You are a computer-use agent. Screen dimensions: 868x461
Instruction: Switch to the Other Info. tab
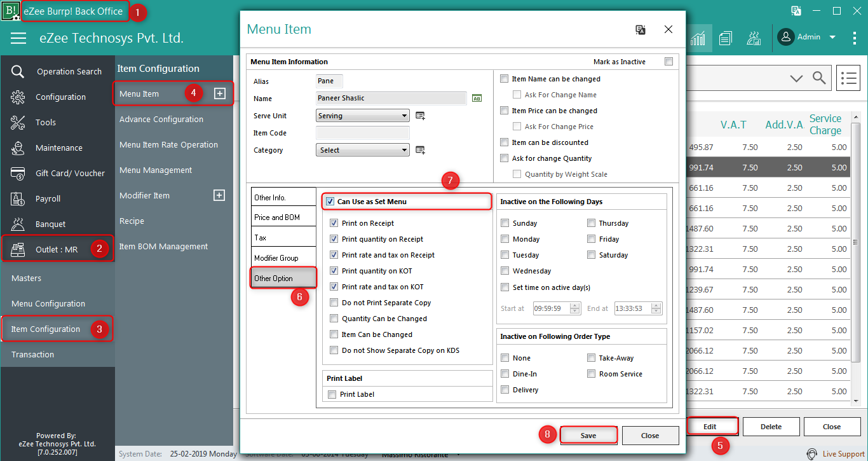coord(284,197)
